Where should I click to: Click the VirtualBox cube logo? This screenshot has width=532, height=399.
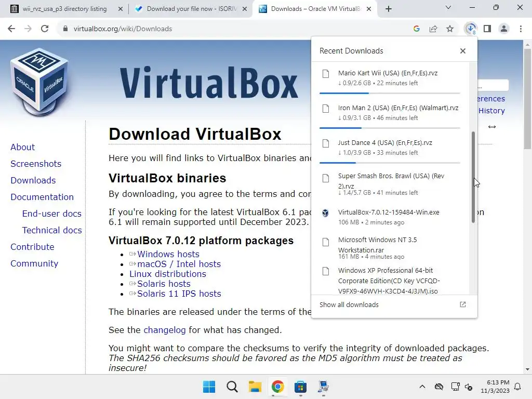click(x=39, y=82)
